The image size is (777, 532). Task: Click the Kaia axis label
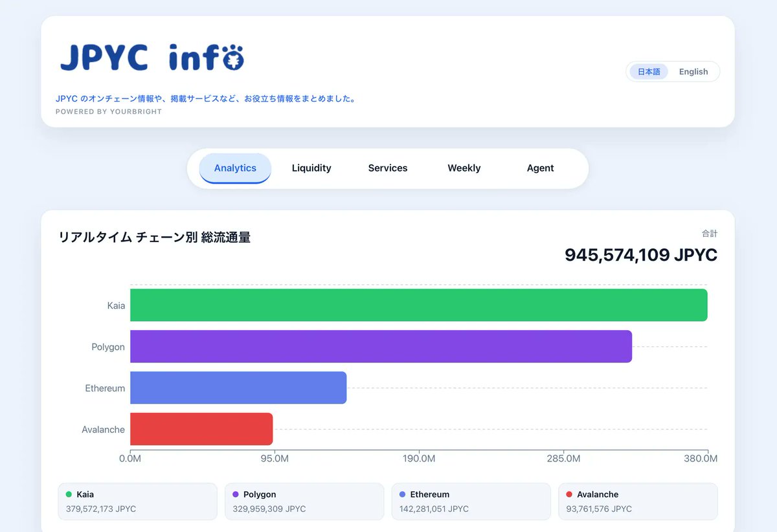(116, 305)
